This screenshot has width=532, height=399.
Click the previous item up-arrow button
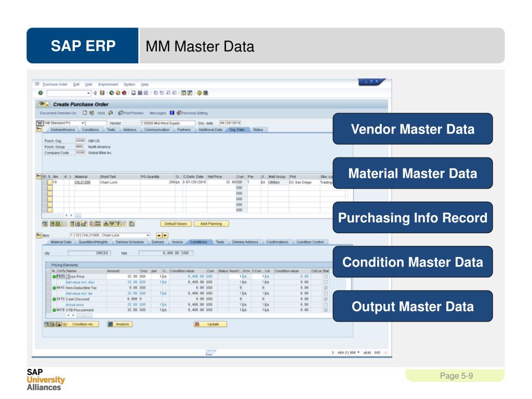click(159, 235)
